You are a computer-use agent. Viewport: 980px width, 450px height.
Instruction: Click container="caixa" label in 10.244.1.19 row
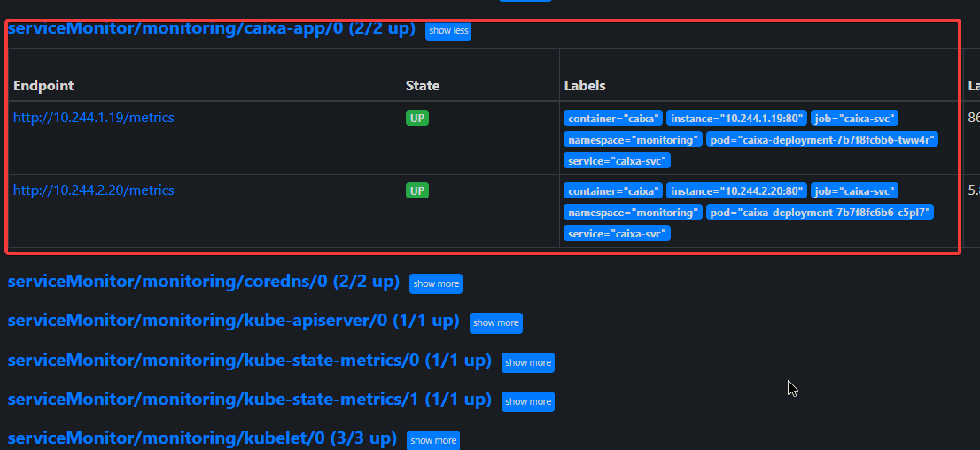[x=613, y=118]
